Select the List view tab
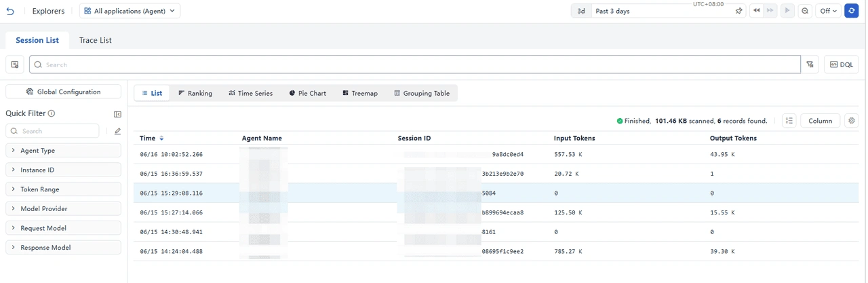Viewport: 868px width, 283px height. coord(152,93)
